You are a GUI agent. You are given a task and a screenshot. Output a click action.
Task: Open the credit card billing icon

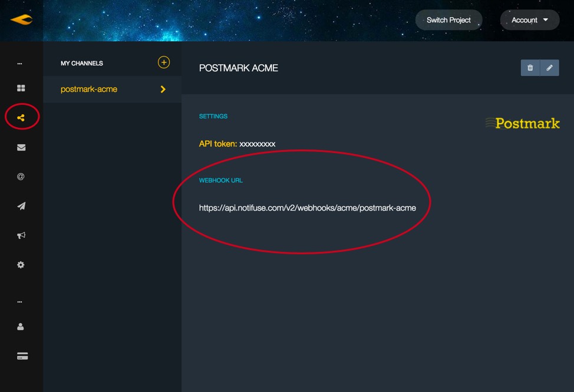tap(22, 356)
